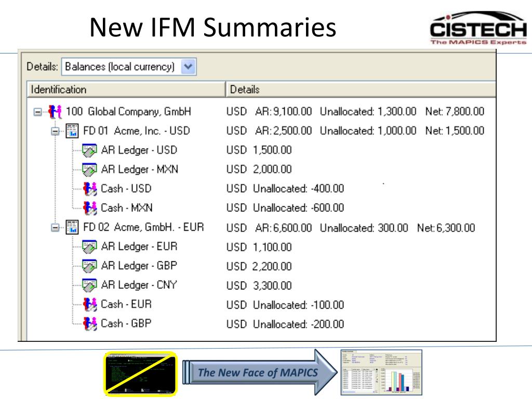
Task: Click the Identification column header
Action: [126, 89]
